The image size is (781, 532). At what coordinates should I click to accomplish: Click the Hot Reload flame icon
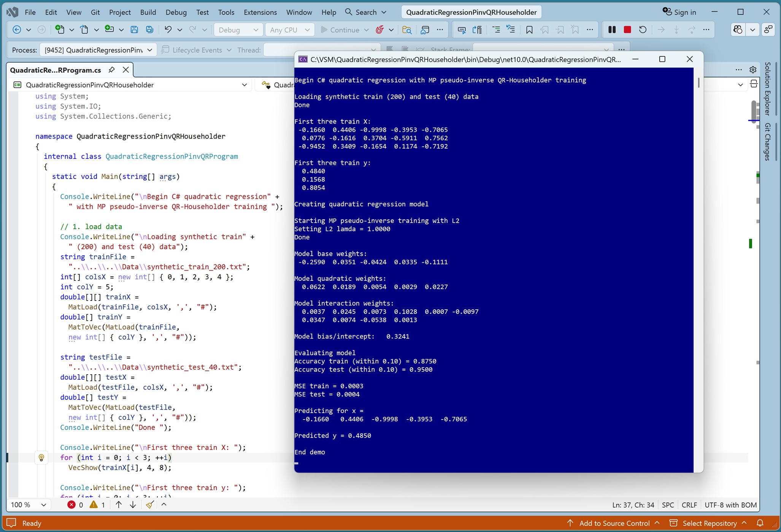[379, 30]
